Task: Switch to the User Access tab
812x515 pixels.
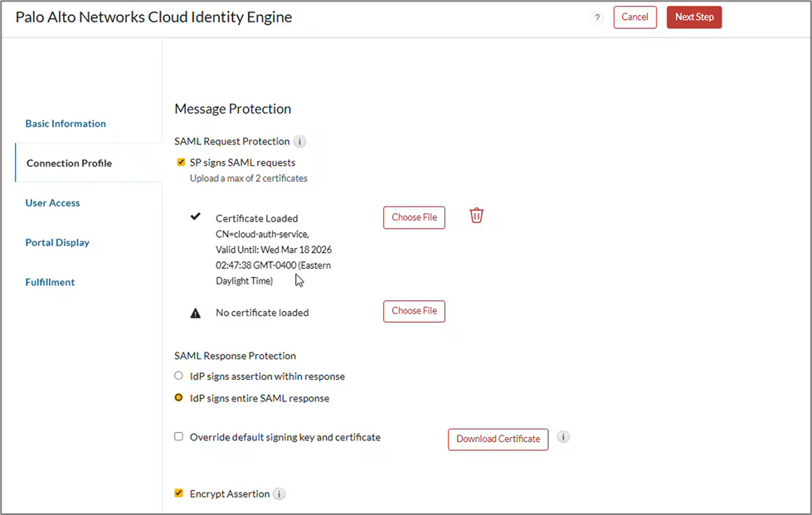Action: click(52, 203)
